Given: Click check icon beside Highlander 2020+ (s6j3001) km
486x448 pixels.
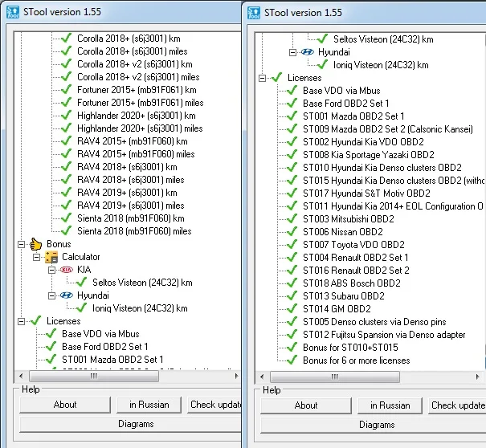Looking at the screenshot, I should (66, 116).
